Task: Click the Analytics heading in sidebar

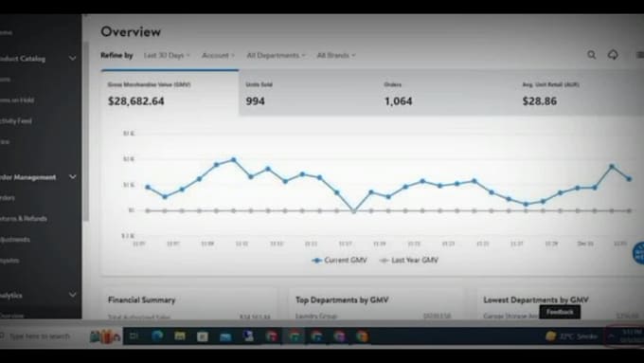Action: 11,295
